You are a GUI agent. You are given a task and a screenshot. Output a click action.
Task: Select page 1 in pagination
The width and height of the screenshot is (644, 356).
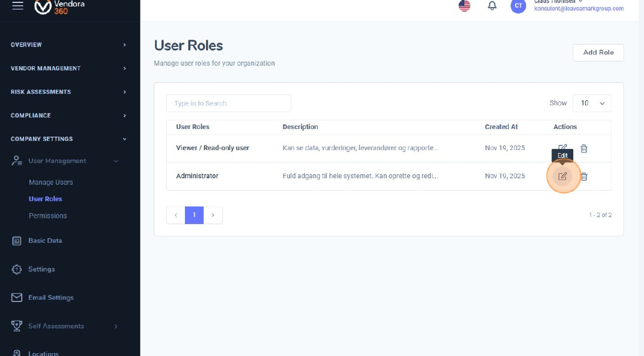(x=194, y=215)
